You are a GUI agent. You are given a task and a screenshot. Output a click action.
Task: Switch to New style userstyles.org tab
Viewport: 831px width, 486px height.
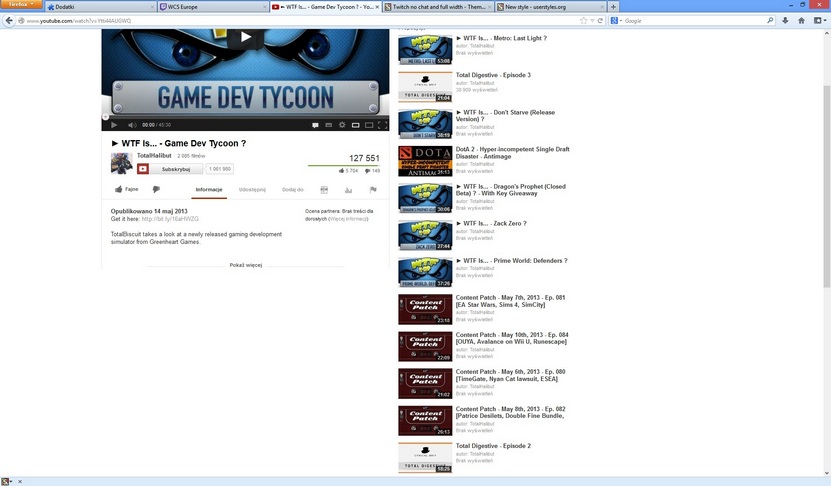tap(550, 7)
